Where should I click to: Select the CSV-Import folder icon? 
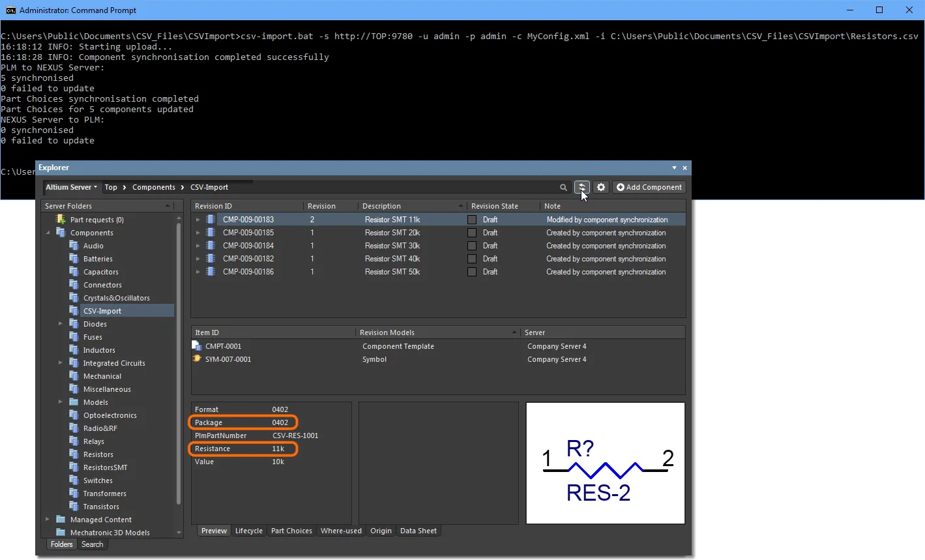(74, 311)
